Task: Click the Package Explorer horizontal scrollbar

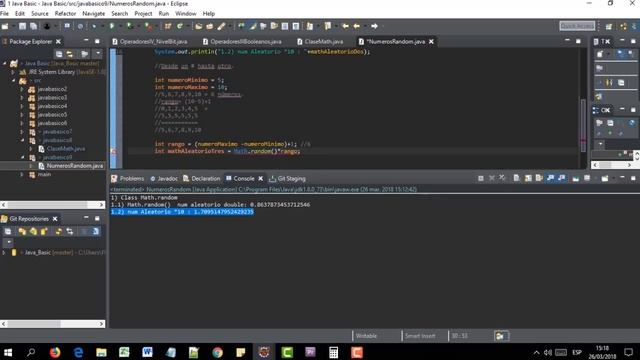Action: (x=53, y=204)
